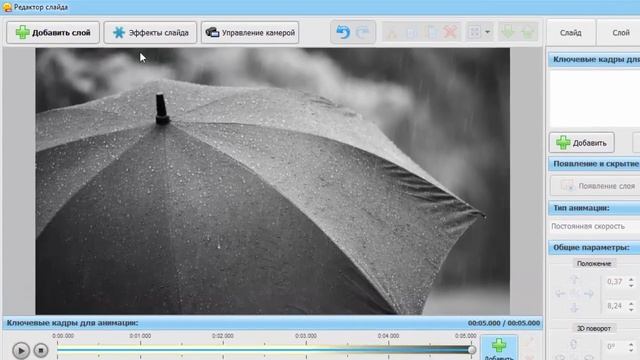
Task: Adjust the 8,24 position value stepper
Action: [x=631, y=306]
